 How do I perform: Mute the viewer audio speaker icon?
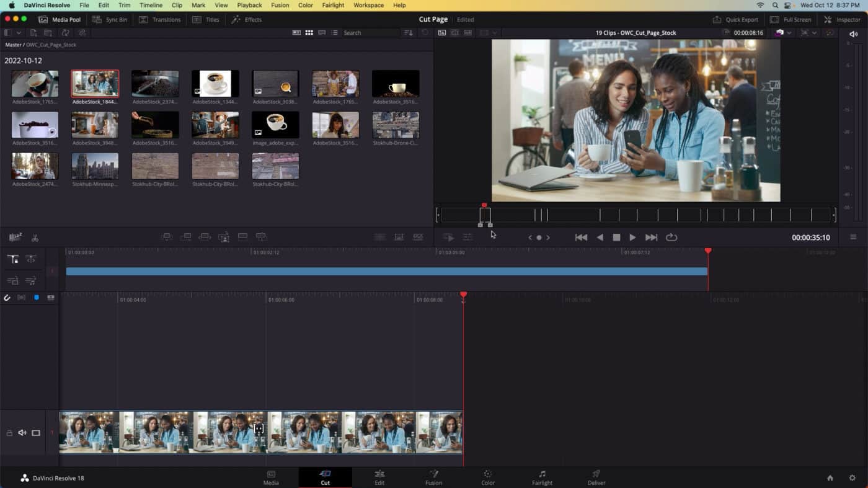853,34
